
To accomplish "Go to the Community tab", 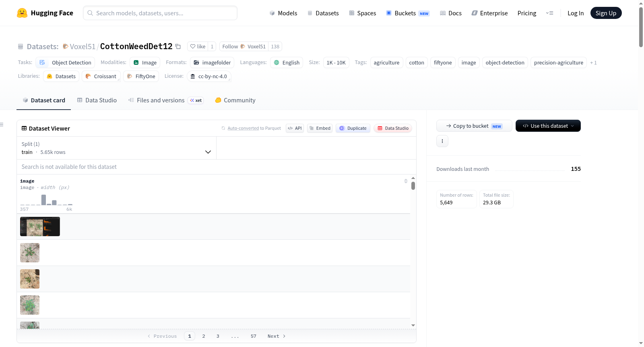I will [x=235, y=100].
